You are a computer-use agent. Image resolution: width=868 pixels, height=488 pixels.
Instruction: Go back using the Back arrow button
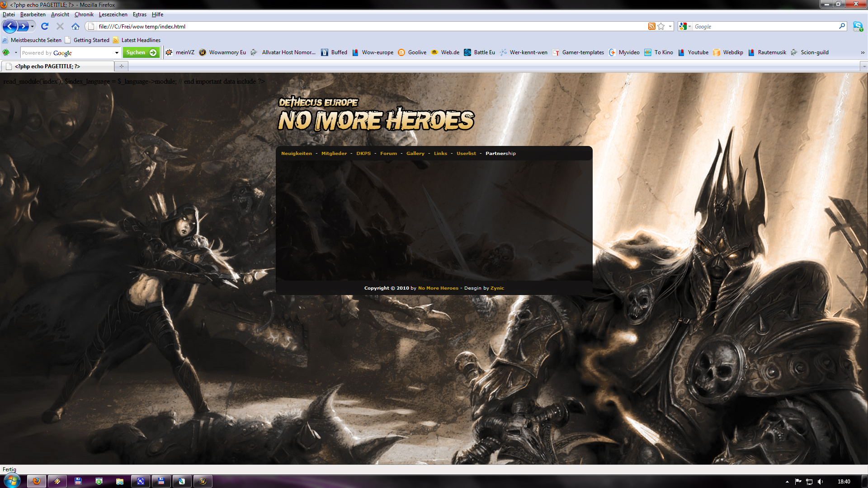[9, 26]
